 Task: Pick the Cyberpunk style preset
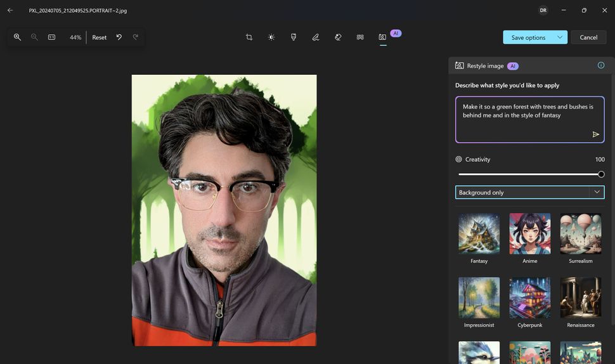pos(530,297)
